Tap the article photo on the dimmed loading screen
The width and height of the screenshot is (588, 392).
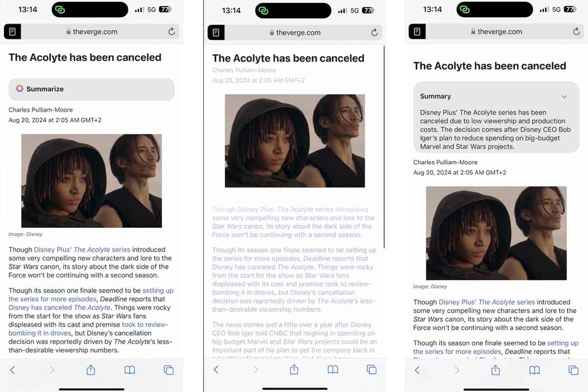tap(295, 141)
